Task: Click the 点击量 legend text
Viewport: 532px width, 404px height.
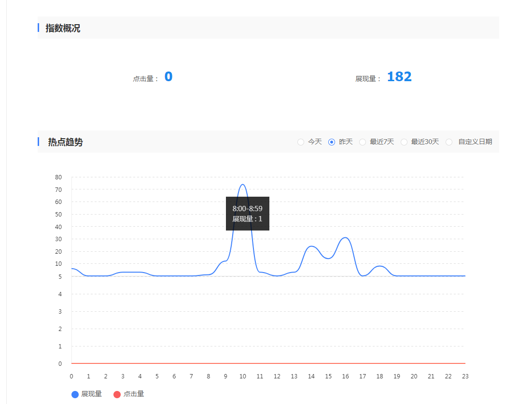Action: [134, 394]
